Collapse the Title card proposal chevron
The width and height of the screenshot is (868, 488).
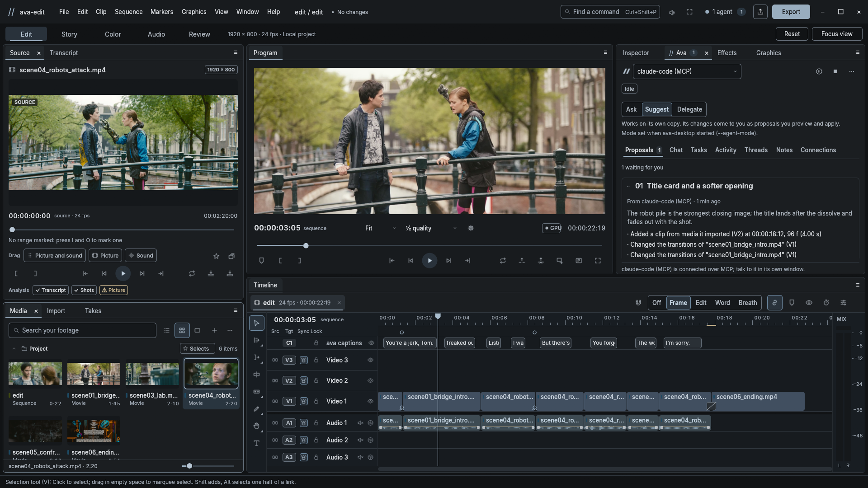(x=628, y=186)
